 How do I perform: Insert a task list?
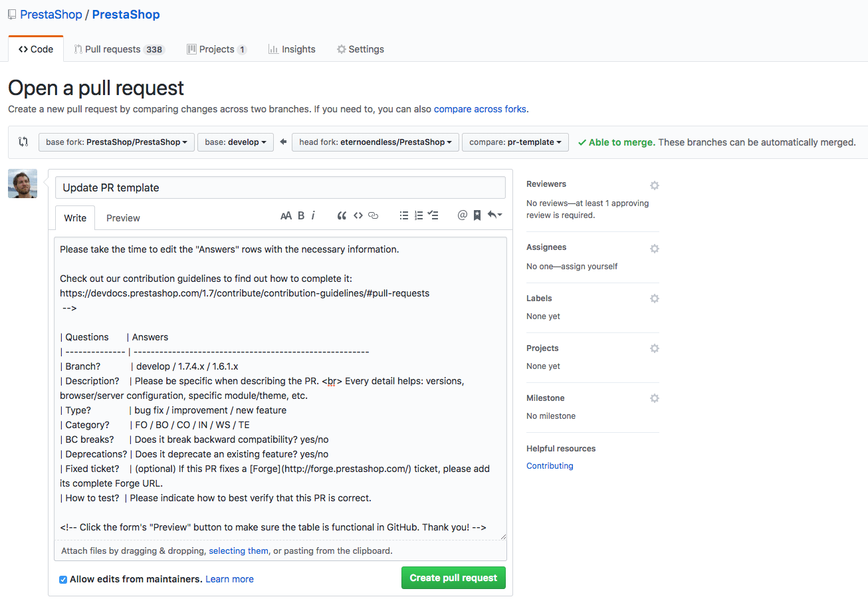pos(433,215)
